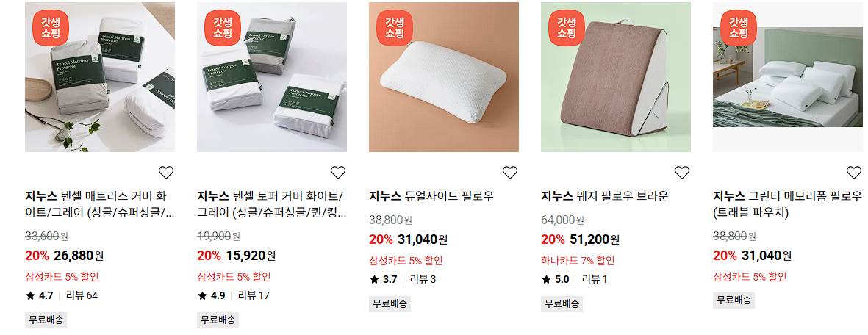View 리뷰 17 reviews for topper cover
The image size is (868, 335).
(x=254, y=295)
